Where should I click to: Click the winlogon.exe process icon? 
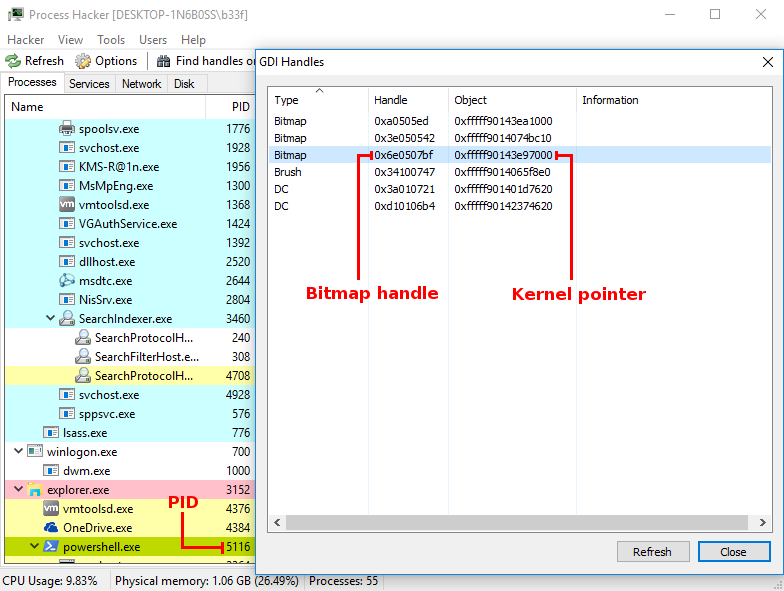coord(34,451)
